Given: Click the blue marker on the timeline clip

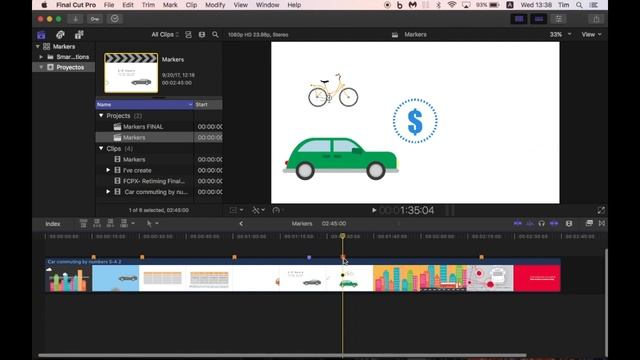Looking at the screenshot, I should tap(309, 258).
